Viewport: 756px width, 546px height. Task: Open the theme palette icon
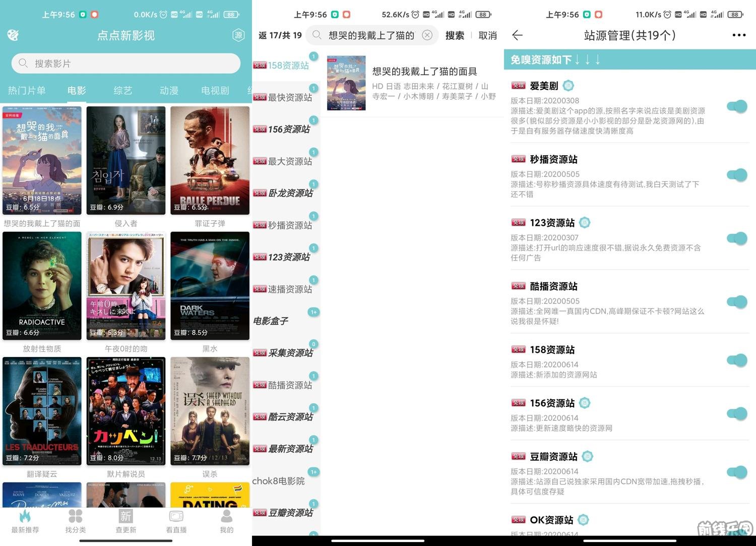[13, 35]
